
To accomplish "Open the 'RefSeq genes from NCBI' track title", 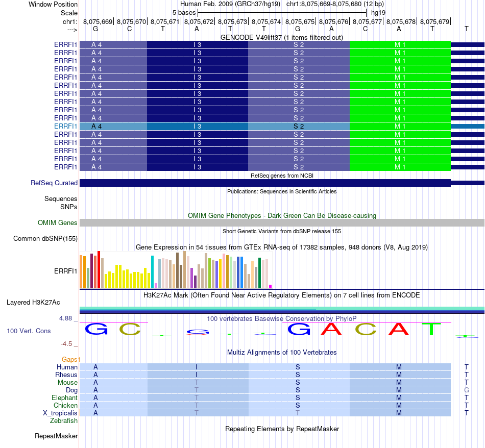I will pos(282,176).
